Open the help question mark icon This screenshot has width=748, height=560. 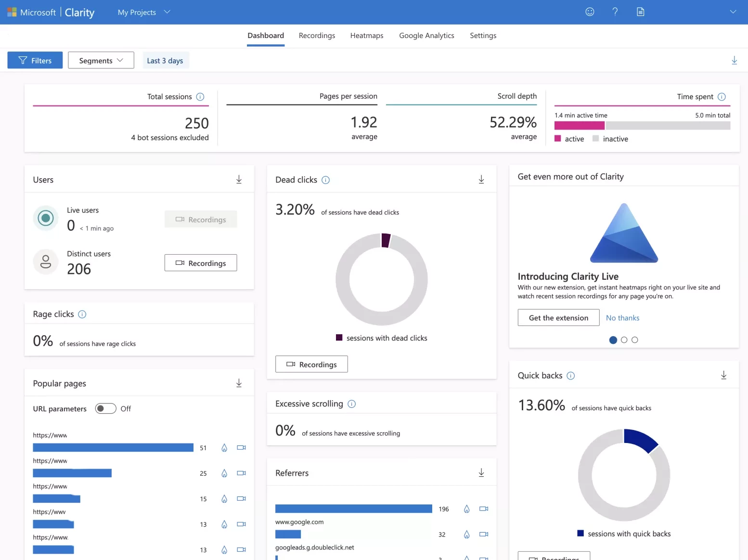(615, 12)
